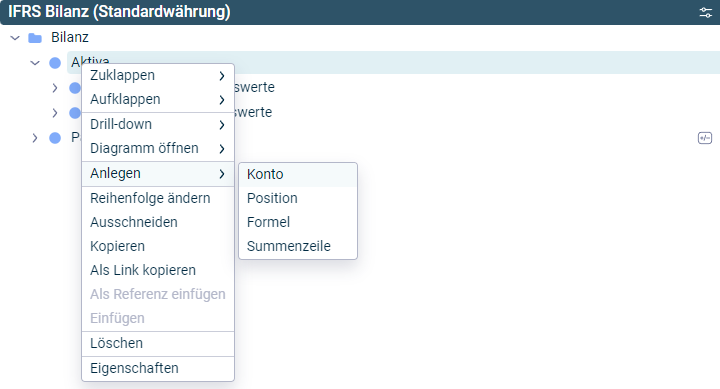The height and width of the screenshot is (389, 720).
Task: Open the Aufklappen submenu
Action: coord(158,99)
